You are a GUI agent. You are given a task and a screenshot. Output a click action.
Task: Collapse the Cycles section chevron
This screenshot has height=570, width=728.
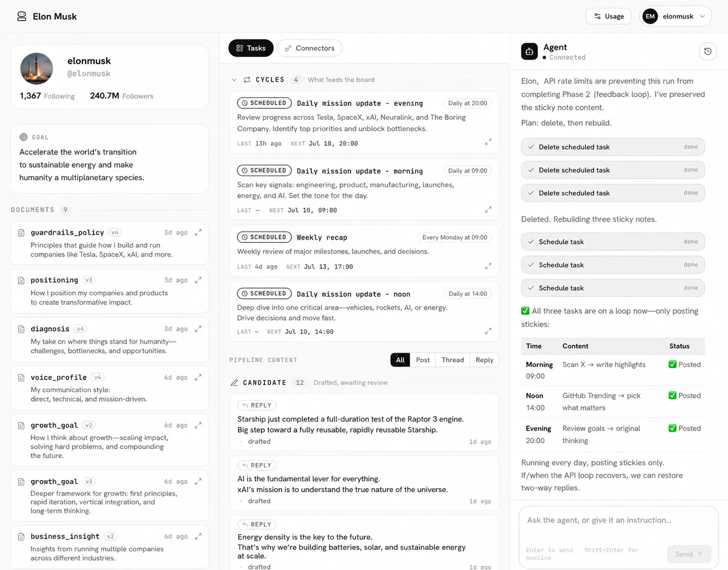[x=234, y=80]
